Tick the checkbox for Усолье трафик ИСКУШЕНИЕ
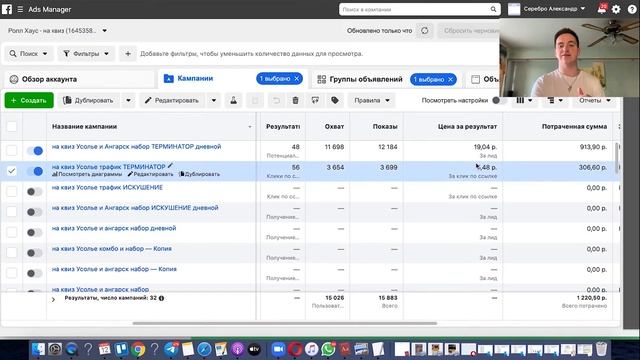Screen dimensions: 640x360 click(11, 191)
